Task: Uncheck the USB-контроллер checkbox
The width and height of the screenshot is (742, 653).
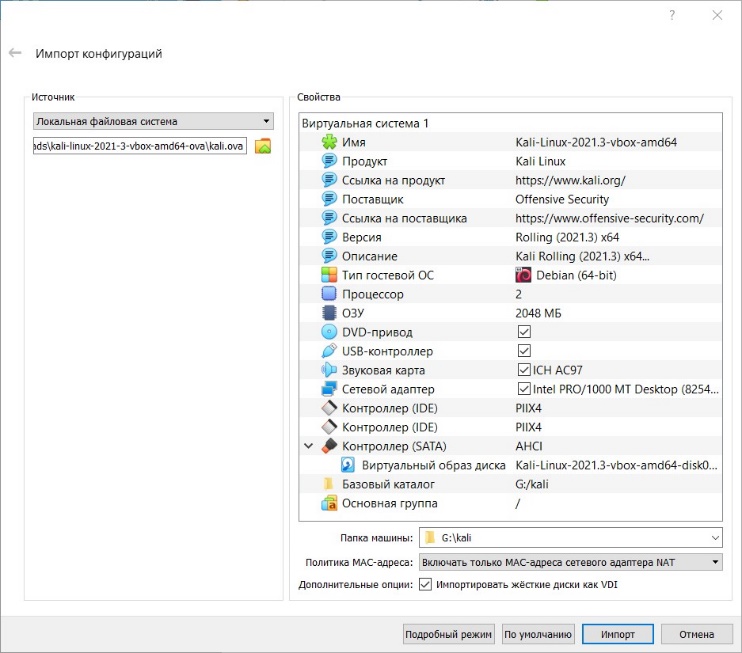Action: click(x=524, y=351)
